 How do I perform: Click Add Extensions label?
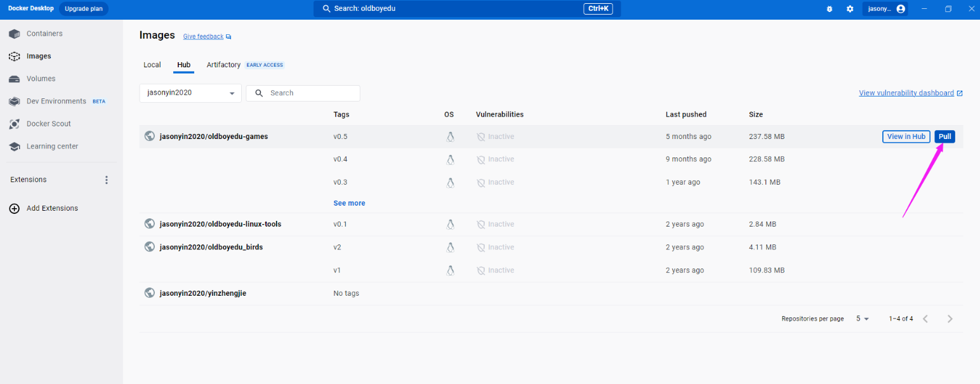click(x=52, y=208)
